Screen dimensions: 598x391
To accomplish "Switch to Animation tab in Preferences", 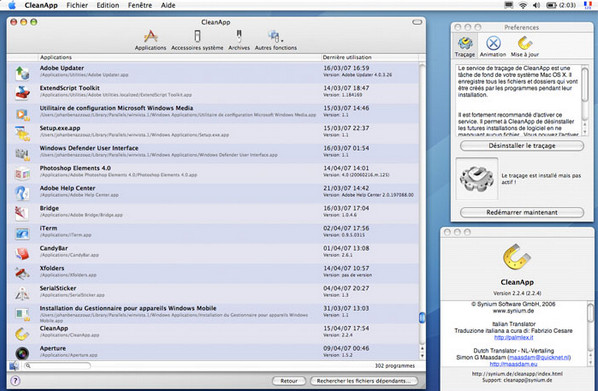I will 493,46.
